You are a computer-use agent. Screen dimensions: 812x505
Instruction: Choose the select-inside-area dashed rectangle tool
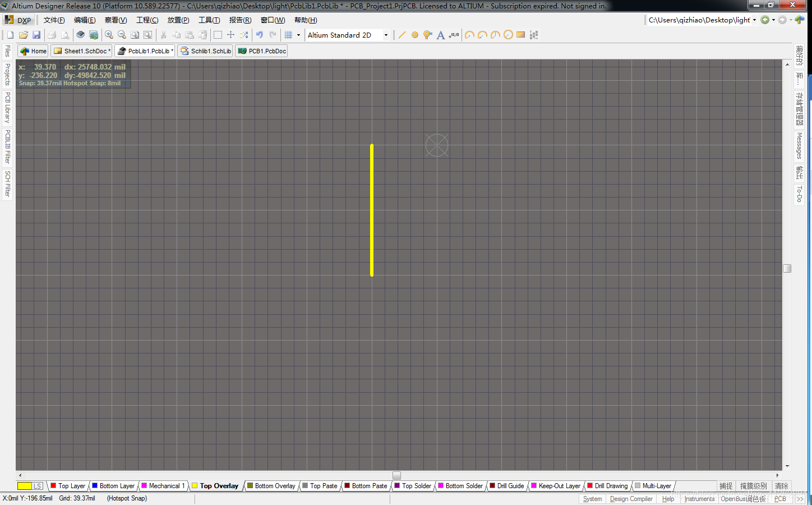click(218, 35)
